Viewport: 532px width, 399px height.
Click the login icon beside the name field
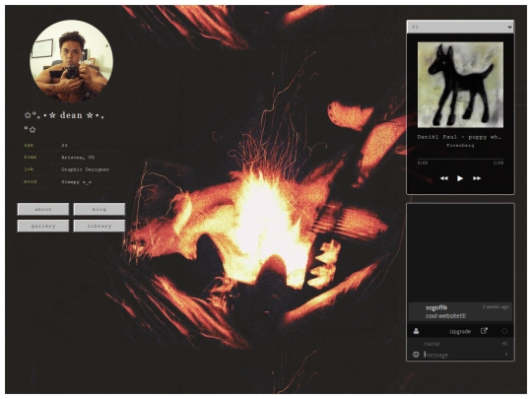point(504,344)
